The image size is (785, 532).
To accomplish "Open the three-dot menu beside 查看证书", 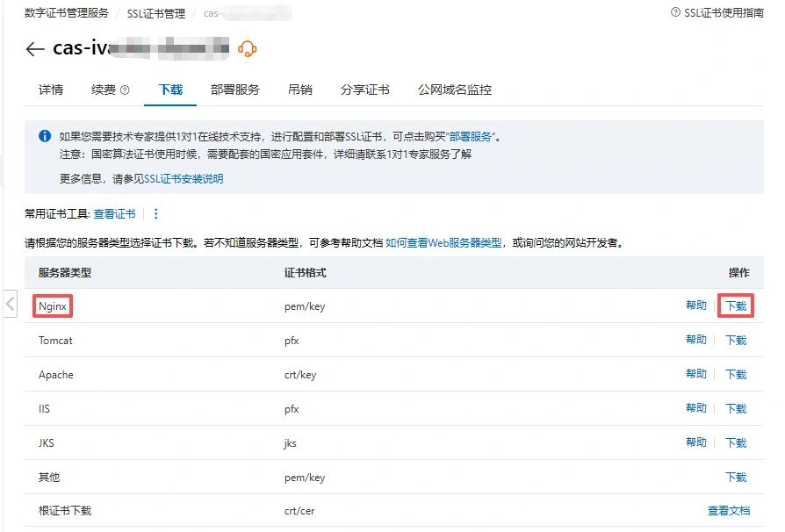I will [x=155, y=213].
